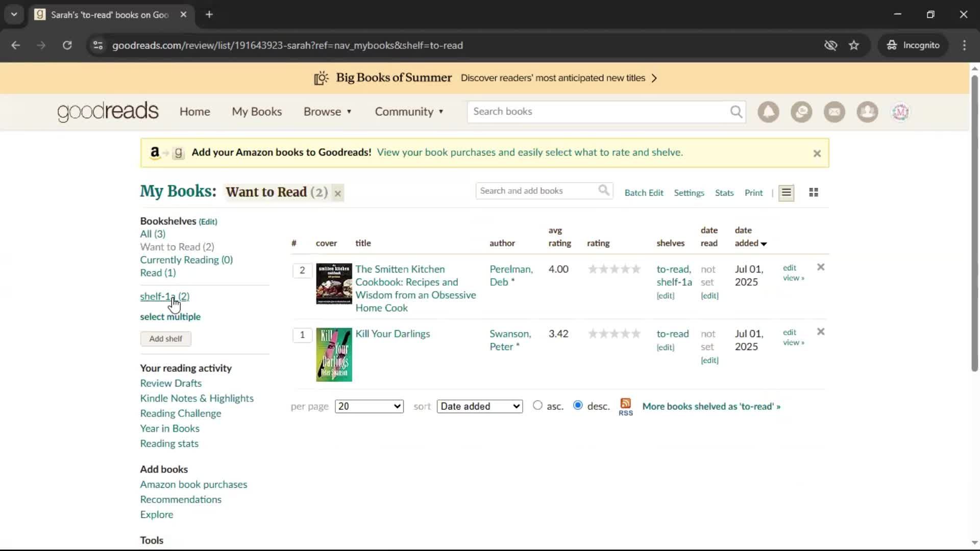Viewport: 980px width, 551px height.
Task: Go to Home in navigation
Action: 194,112
